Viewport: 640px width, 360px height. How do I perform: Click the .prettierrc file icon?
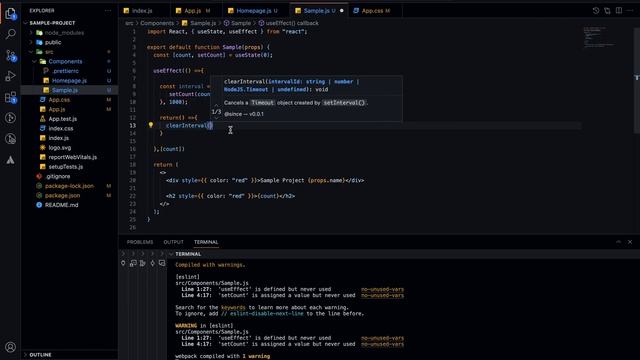tap(46, 71)
